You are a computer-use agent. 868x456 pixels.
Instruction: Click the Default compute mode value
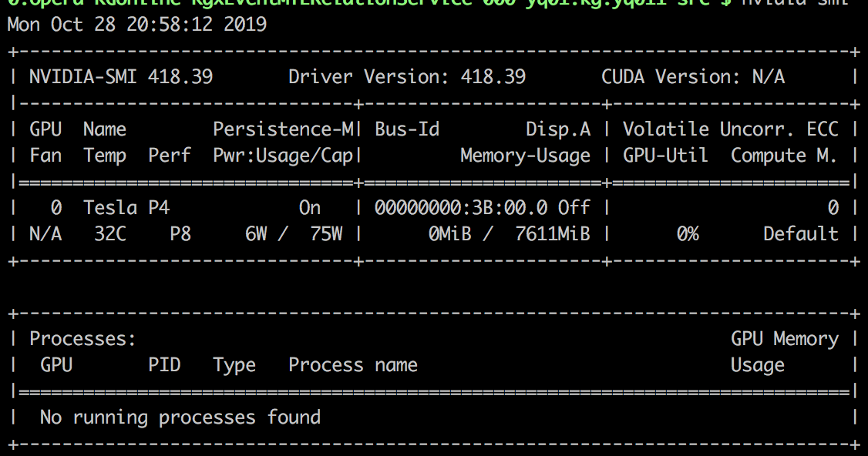801,234
